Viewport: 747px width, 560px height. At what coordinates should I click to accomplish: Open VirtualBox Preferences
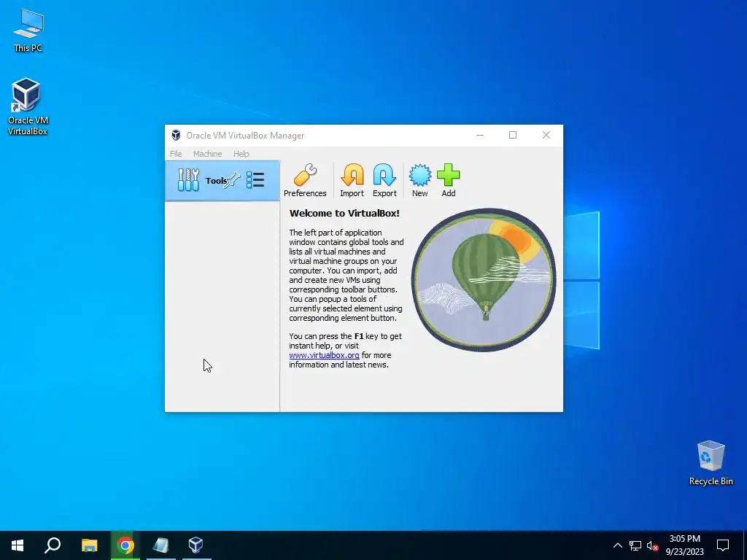pos(305,181)
